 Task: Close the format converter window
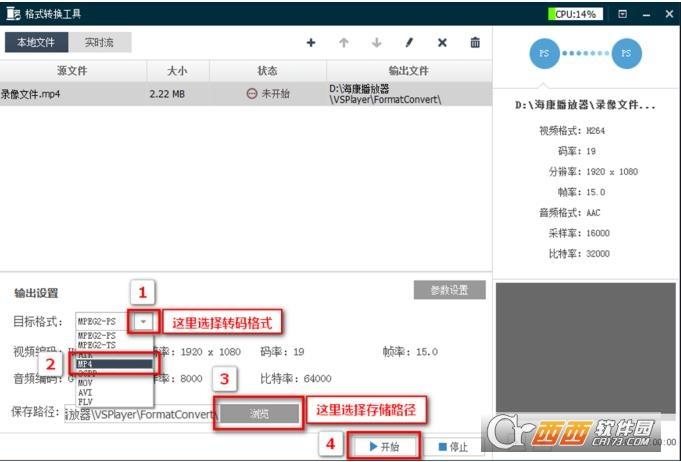(669, 14)
